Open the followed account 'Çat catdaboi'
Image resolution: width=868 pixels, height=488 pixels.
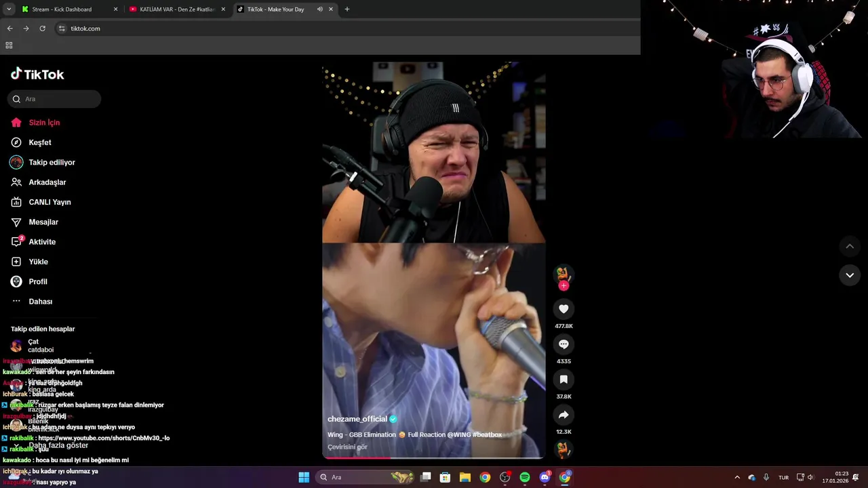point(41,346)
